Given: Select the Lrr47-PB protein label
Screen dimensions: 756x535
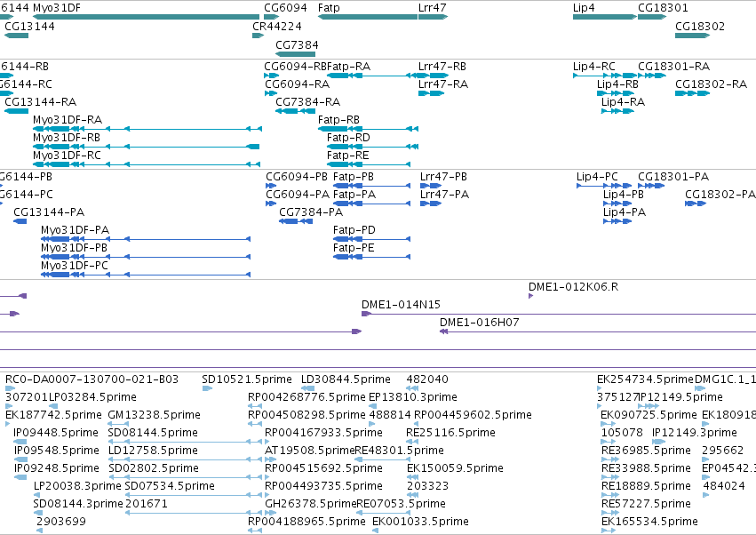Looking at the screenshot, I should (443, 177).
